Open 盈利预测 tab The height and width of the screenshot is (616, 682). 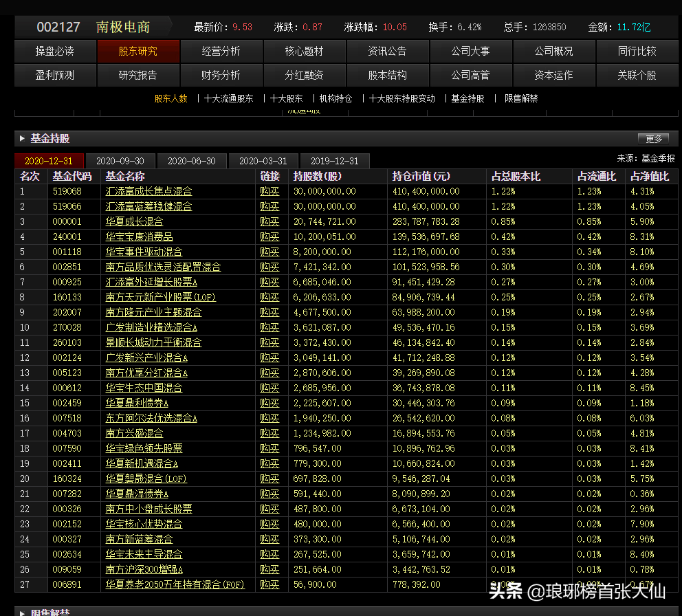(x=55, y=75)
